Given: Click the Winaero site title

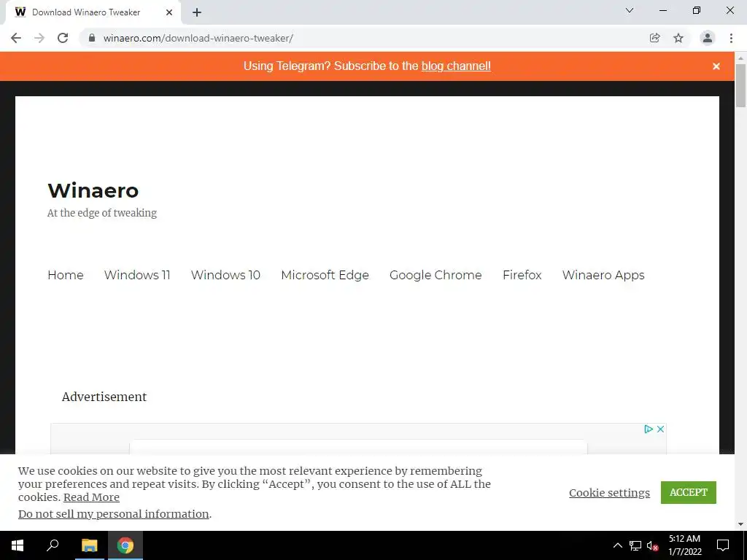Looking at the screenshot, I should (x=93, y=190).
